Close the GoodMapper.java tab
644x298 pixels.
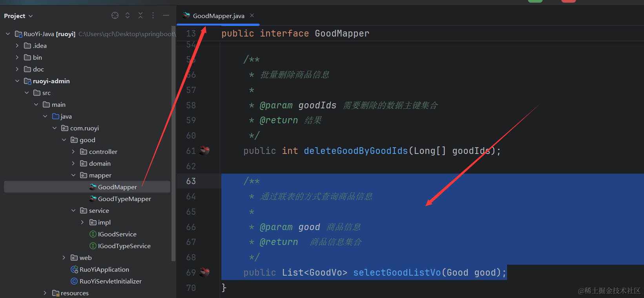point(252,16)
